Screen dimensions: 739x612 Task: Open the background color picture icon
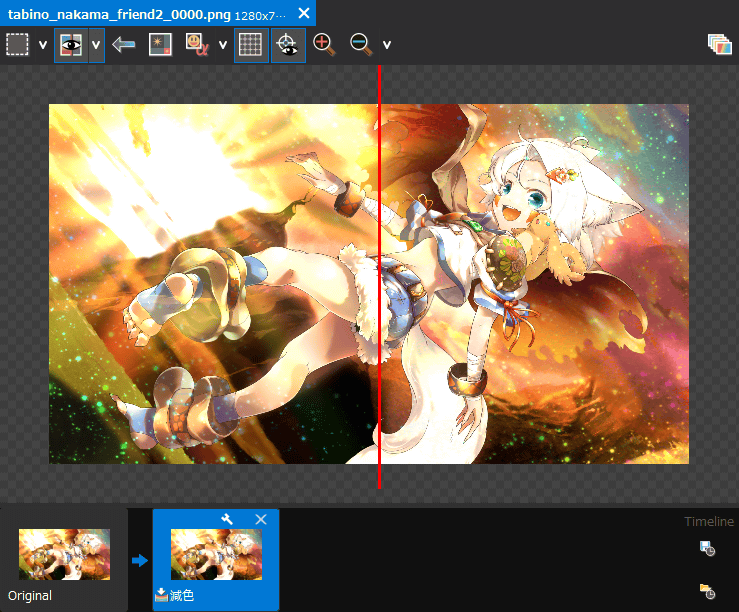(x=160, y=45)
